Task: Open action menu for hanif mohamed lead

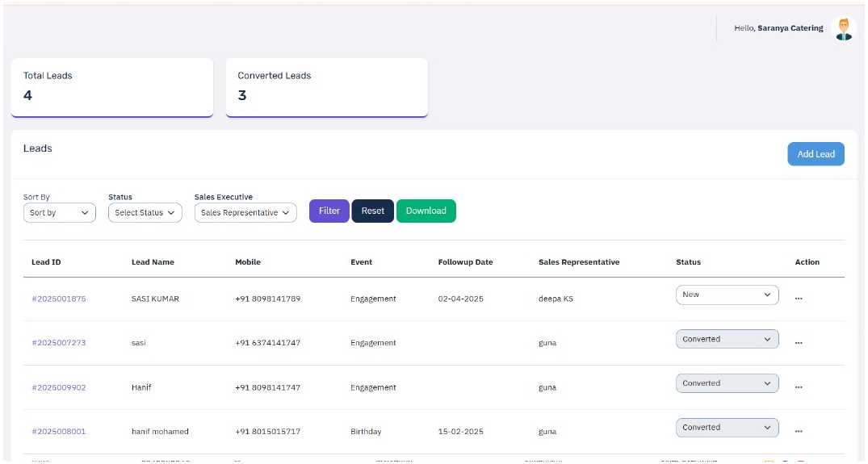Action: pyautogui.click(x=799, y=431)
